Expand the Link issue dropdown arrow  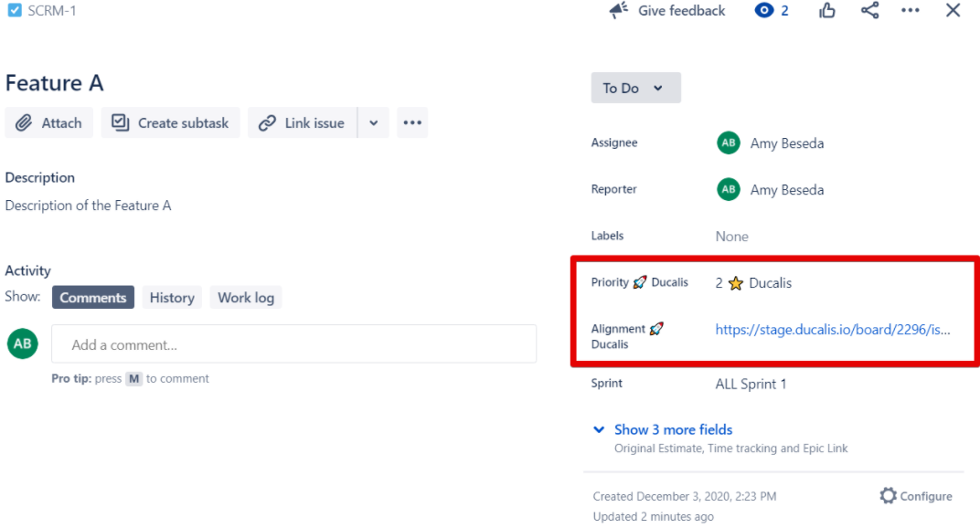(x=374, y=123)
